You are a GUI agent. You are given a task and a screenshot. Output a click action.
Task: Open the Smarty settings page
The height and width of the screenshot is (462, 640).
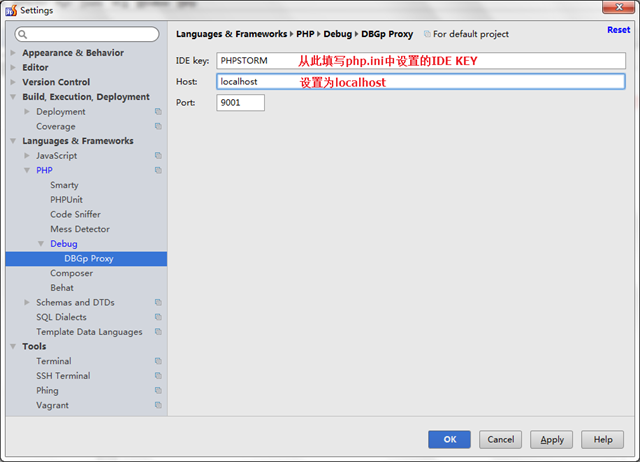pos(64,185)
